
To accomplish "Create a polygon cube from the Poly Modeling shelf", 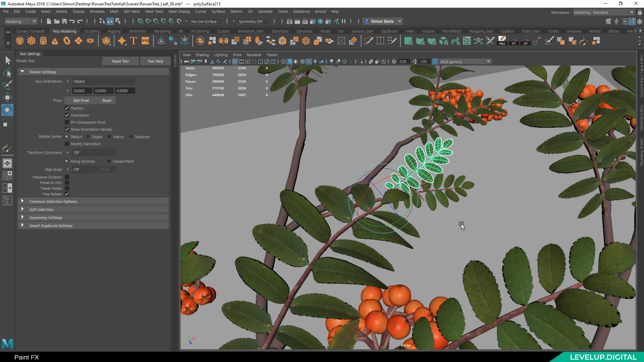I will click(x=31, y=41).
